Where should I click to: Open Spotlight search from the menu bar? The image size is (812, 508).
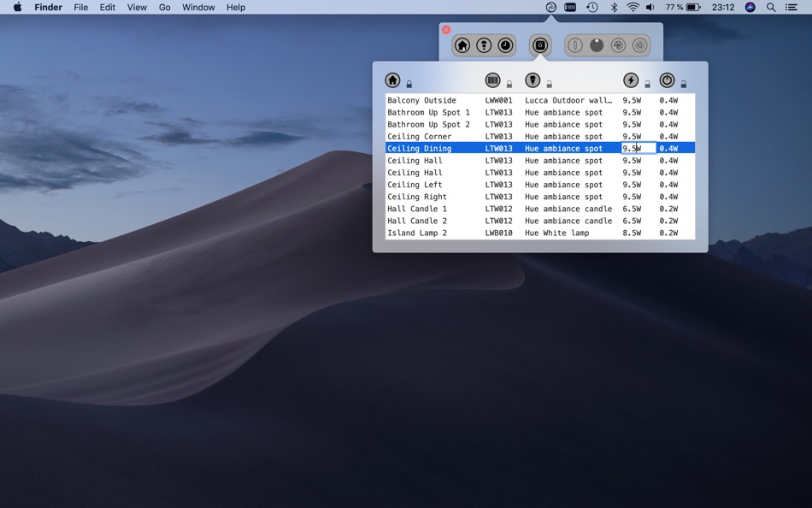[770, 7]
